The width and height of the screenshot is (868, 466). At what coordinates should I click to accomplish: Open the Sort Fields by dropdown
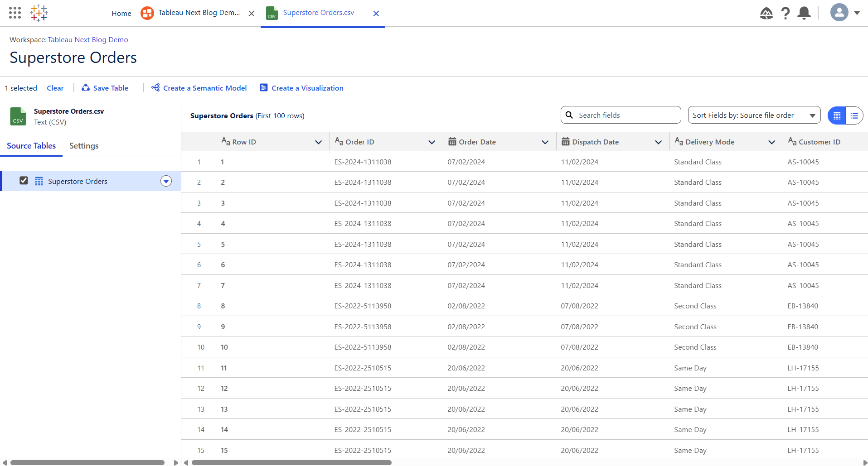[x=754, y=115]
